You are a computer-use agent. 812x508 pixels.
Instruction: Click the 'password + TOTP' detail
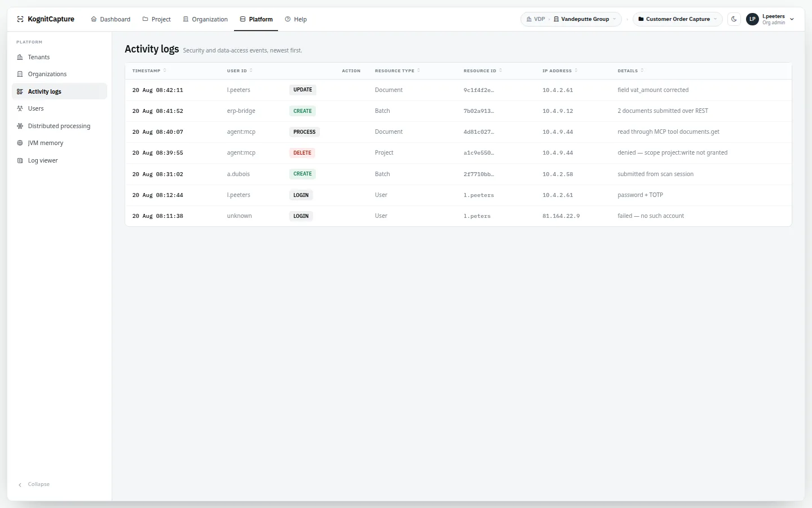[x=641, y=195]
